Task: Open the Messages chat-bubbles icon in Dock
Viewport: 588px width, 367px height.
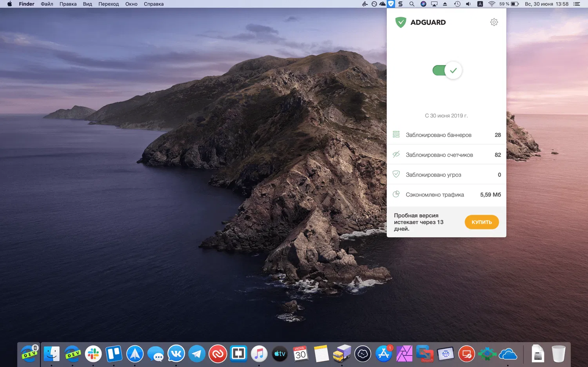Action: [156, 354]
